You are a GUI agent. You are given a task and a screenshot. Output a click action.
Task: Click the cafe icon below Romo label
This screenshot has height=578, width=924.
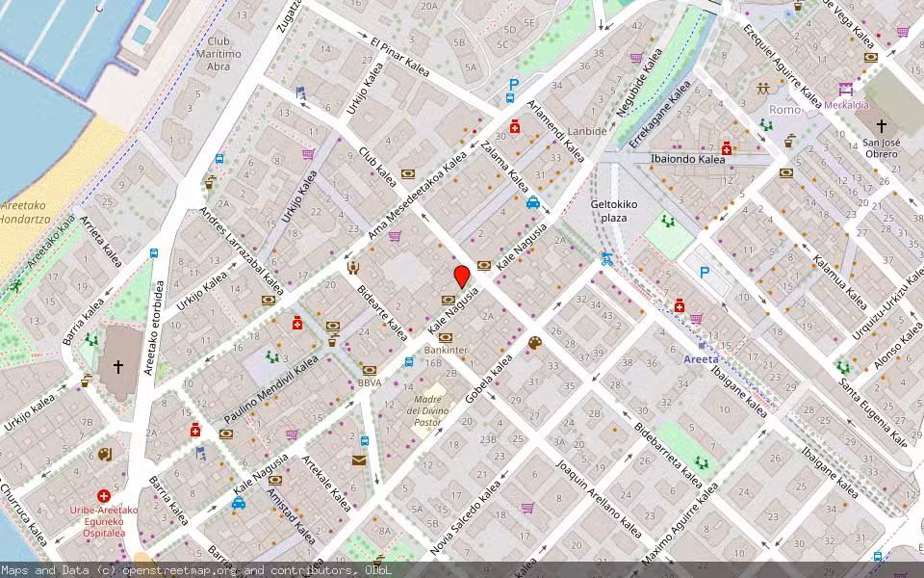pos(790,141)
